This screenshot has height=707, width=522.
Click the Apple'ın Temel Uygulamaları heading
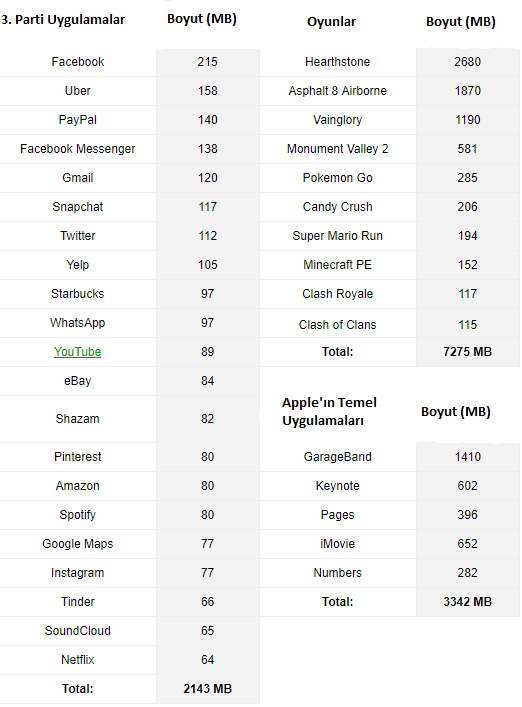click(x=330, y=411)
